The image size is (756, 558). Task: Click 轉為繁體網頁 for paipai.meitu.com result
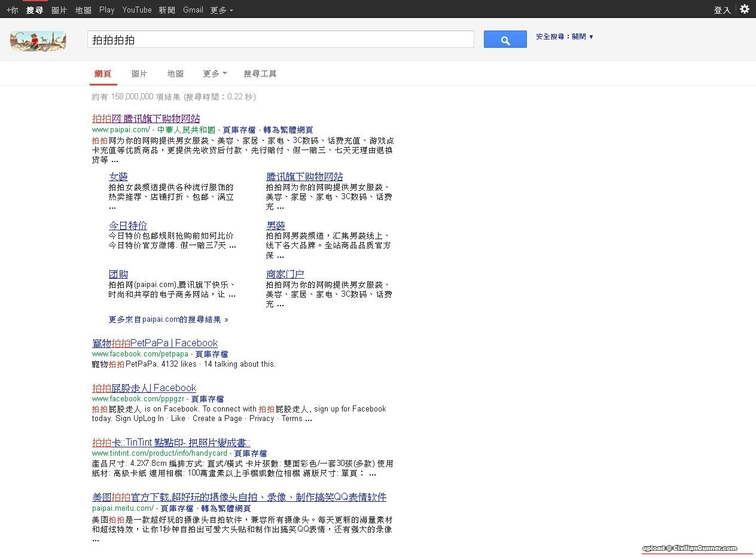click(225, 508)
